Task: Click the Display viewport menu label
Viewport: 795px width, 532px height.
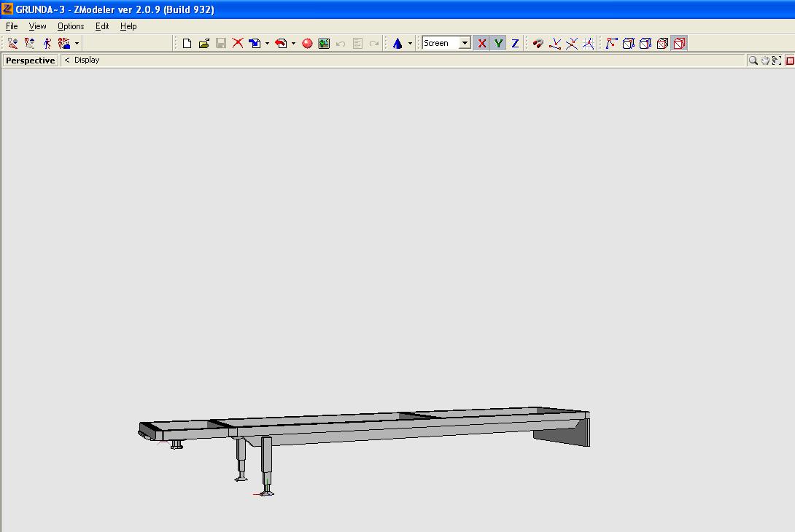Action: pyautogui.click(x=86, y=60)
